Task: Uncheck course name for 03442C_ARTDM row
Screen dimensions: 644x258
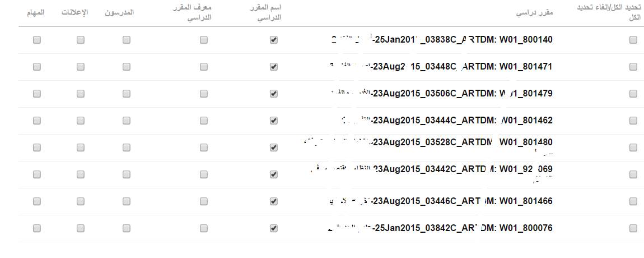Action: click(273, 174)
